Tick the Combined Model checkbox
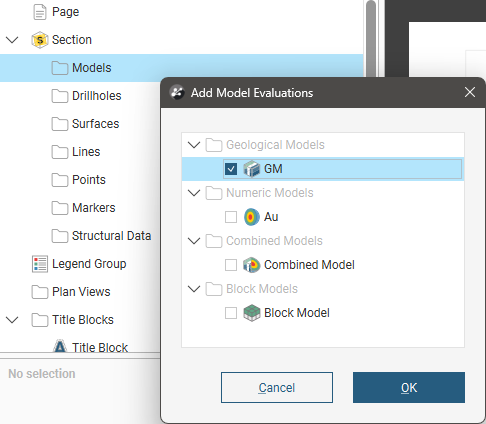 tap(231, 265)
